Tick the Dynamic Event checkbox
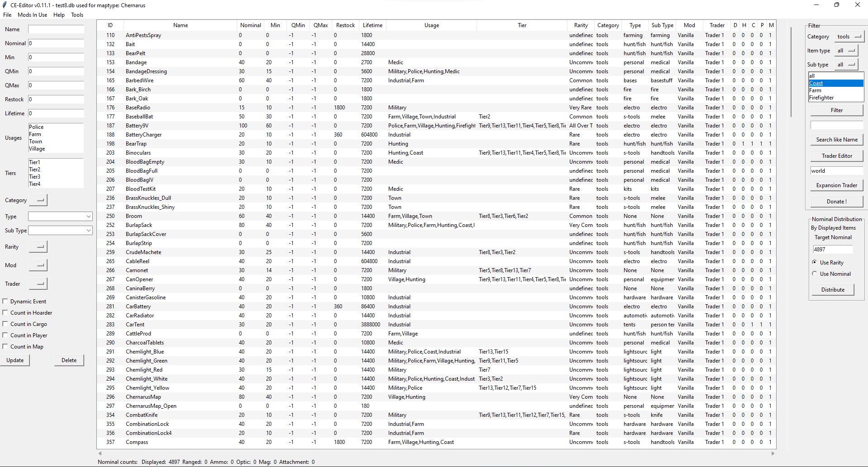Viewport: 868px width, 467px height. 5,301
